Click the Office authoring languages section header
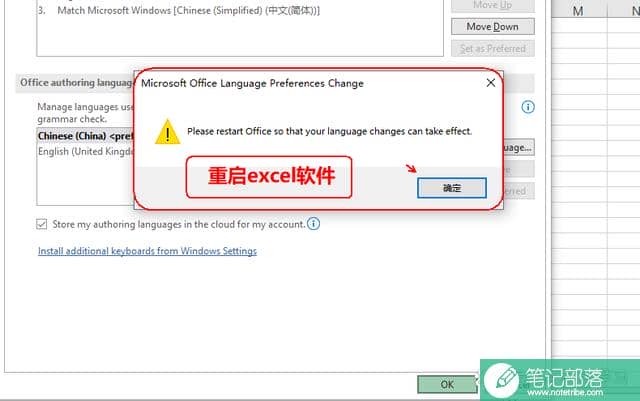 (77, 83)
